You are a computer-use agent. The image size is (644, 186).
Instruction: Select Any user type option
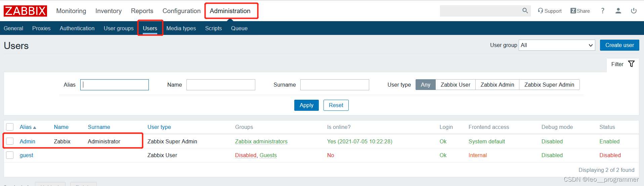click(425, 85)
